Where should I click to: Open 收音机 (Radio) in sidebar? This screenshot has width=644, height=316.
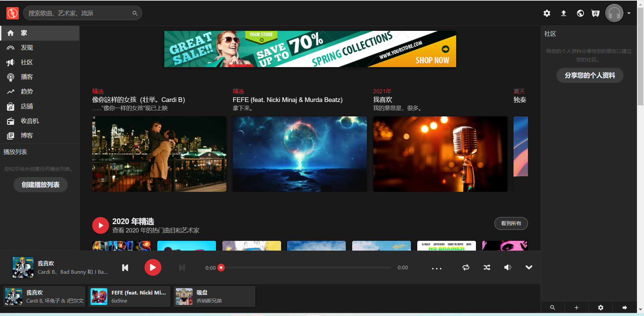[40, 121]
